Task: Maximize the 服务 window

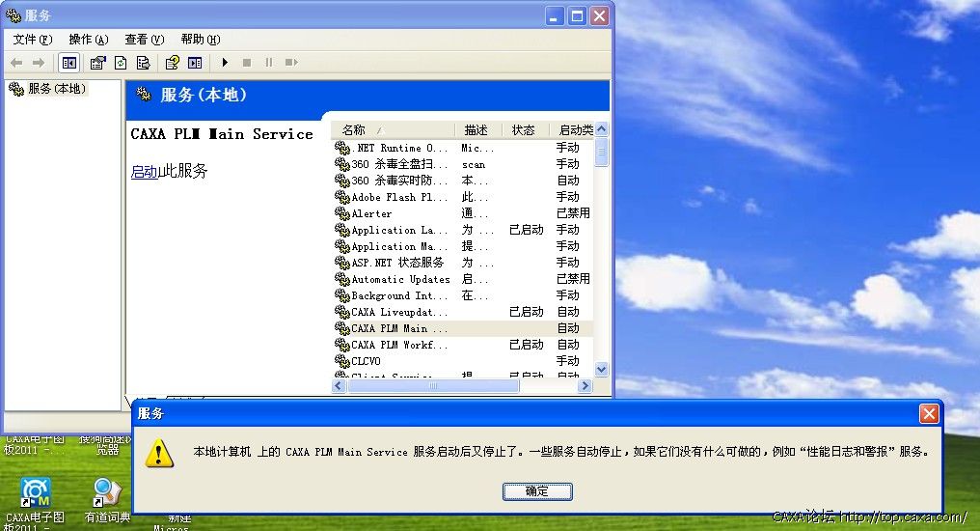Action: (577, 15)
